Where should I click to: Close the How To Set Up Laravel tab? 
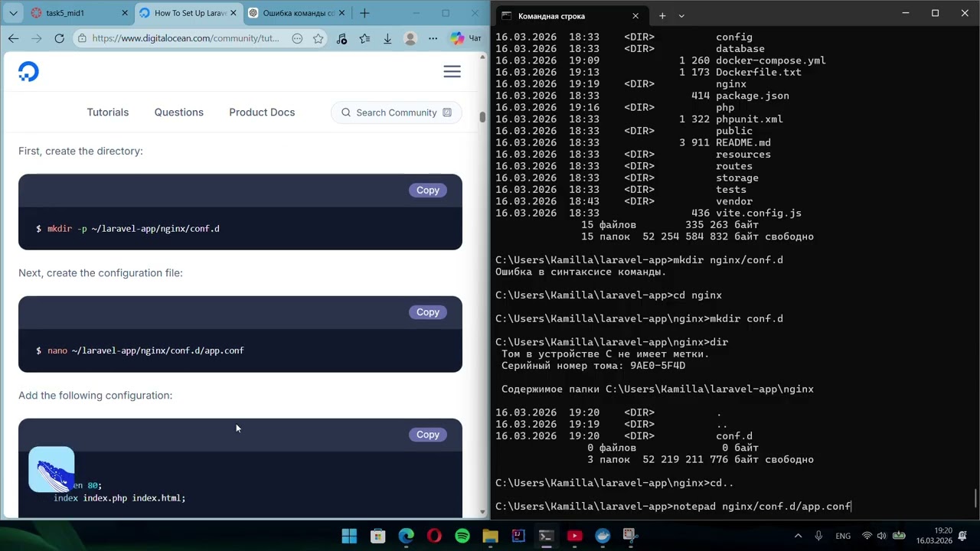234,13
